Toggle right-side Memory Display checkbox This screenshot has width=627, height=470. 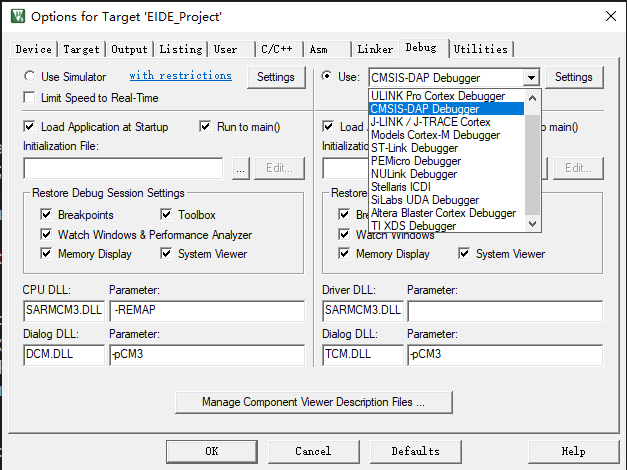point(344,253)
